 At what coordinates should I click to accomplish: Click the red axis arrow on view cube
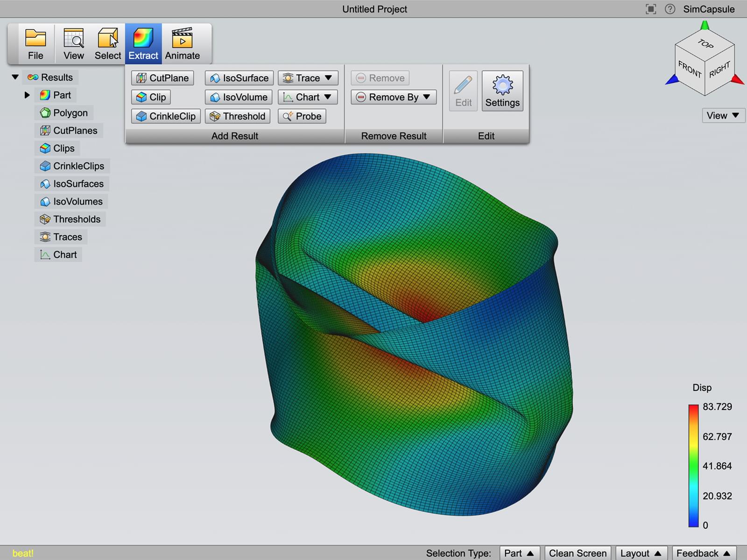[x=738, y=79]
